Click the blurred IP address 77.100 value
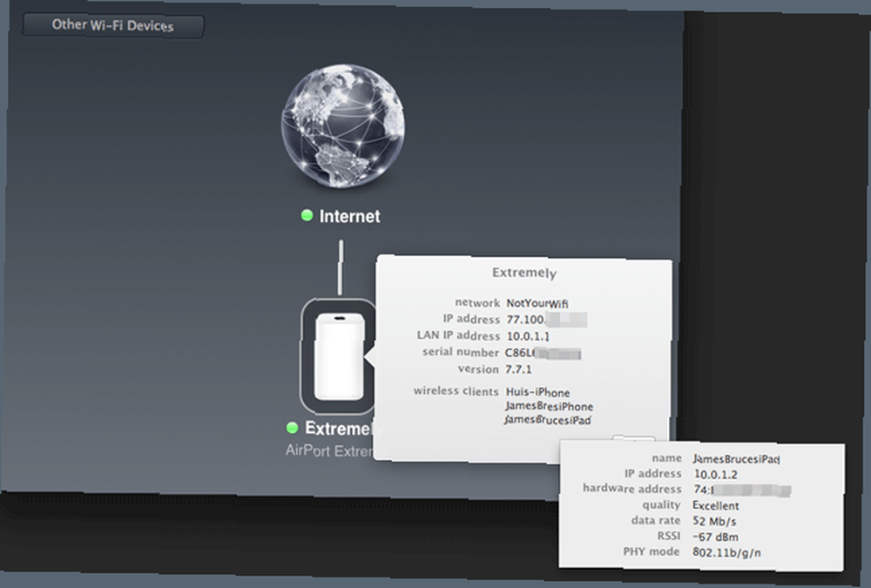The width and height of the screenshot is (871, 588). pyautogui.click(x=547, y=320)
